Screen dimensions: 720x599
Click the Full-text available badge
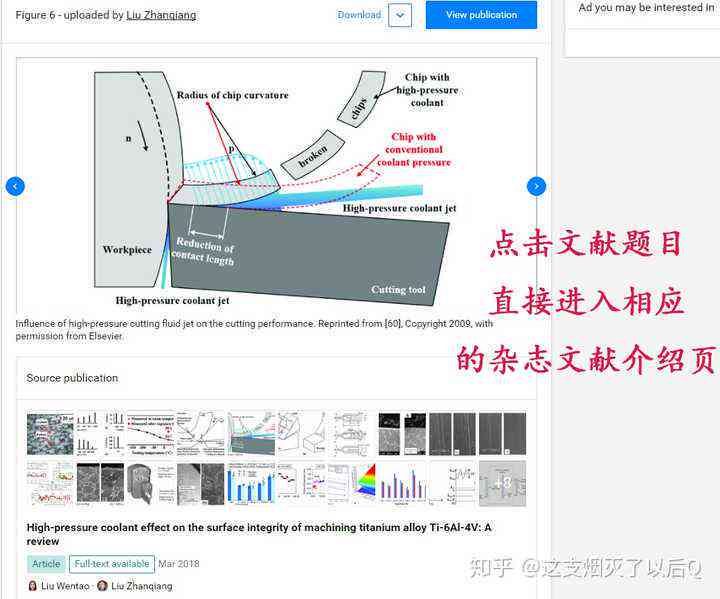112,564
